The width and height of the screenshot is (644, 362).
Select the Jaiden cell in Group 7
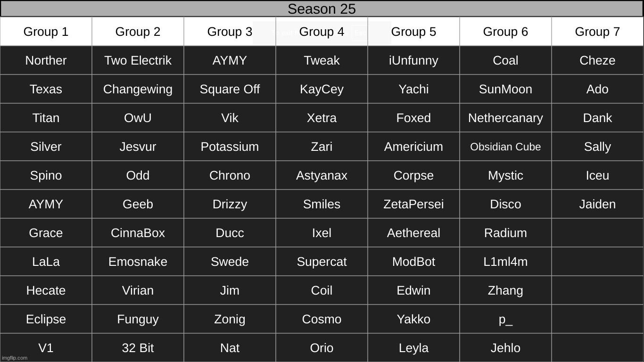point(597,204)
